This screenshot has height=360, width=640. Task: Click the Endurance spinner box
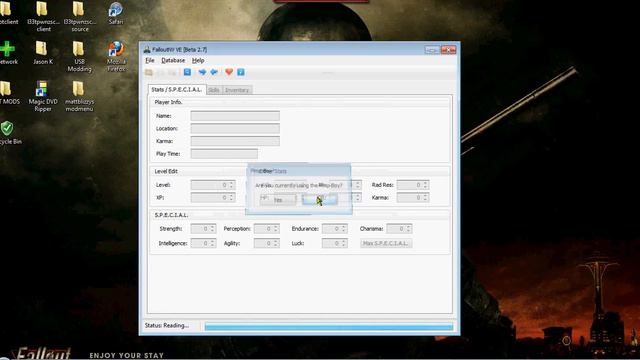[335, 229]
